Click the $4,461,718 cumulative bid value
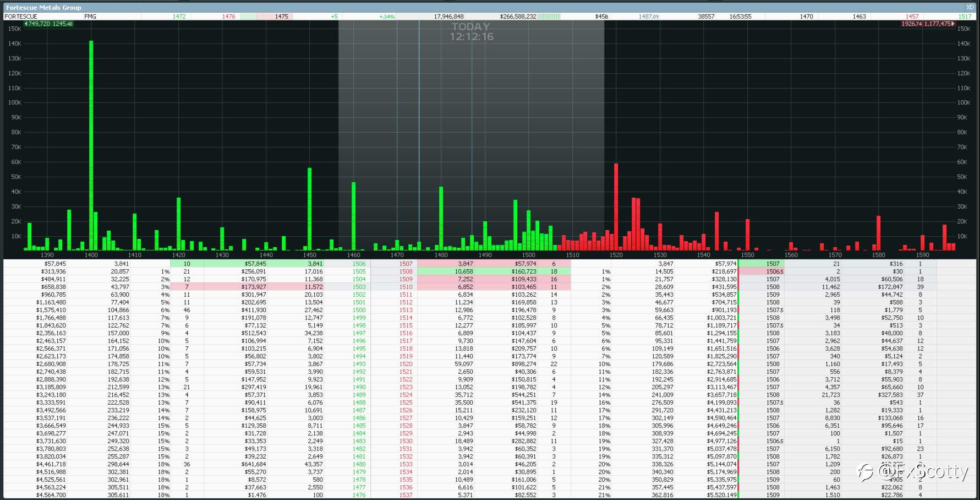Image resolution: width=980 pixels, height=500 pixels. (51, 464)
